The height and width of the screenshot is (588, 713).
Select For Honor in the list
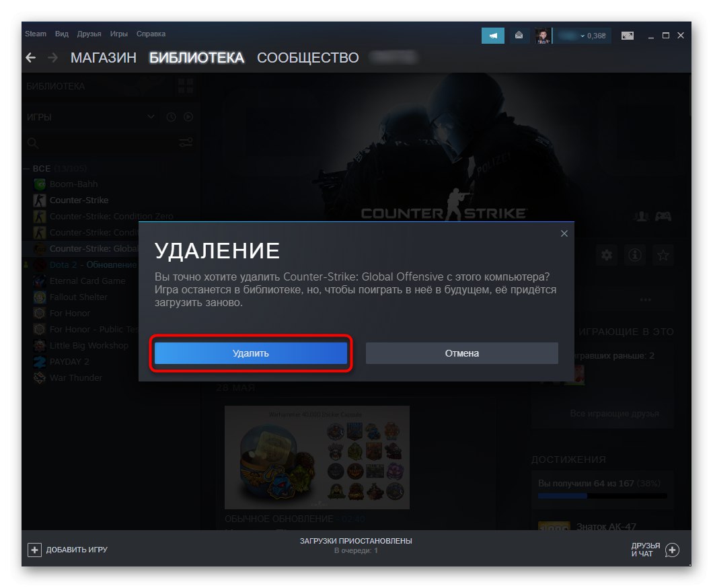click(69, 314)
